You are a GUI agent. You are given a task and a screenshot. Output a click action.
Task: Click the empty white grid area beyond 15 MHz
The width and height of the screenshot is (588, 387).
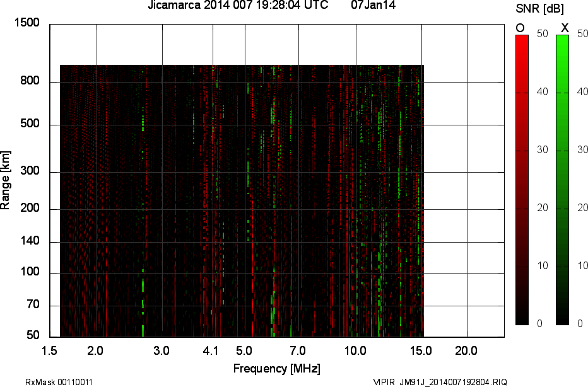pos(464,189)
